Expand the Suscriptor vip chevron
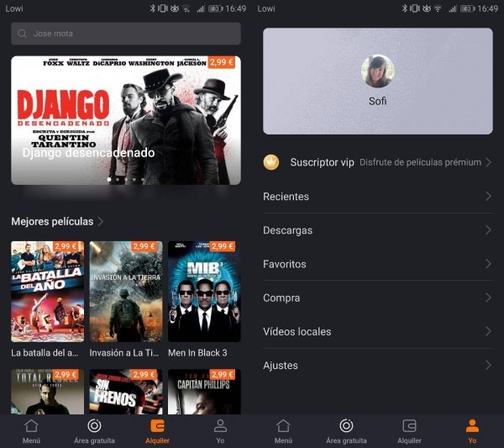 pyautogui.click(x=488, y=162)
